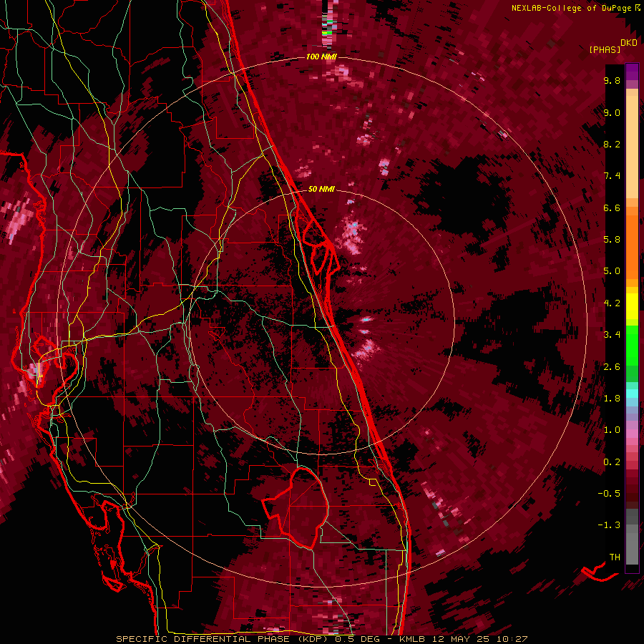Pick the bright green segment of the color bar

pos(632,345)
